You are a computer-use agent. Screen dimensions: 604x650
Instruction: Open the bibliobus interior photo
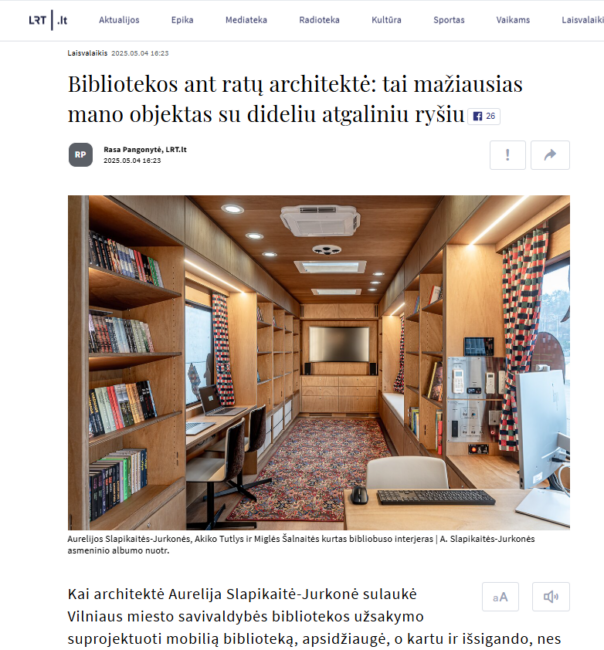pos(319,362)
